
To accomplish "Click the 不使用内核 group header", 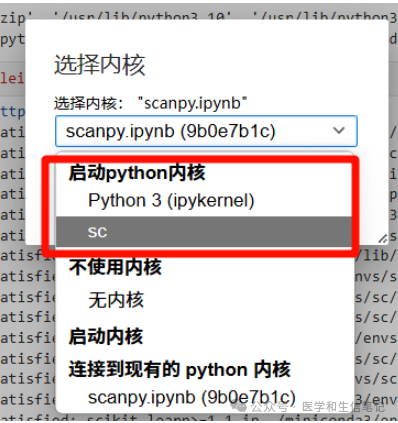I will coord(115,267).
